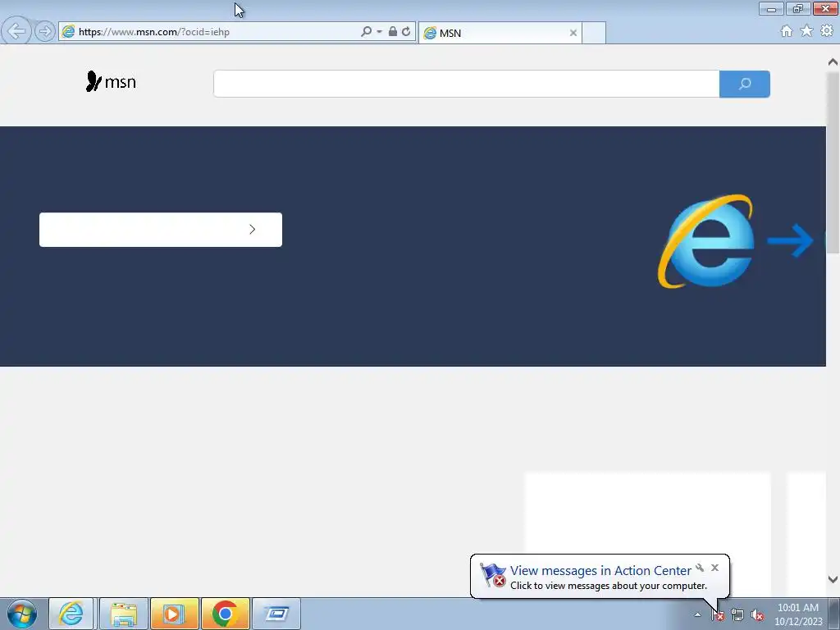This screenshot has height=630, width=840.
Task: Open notification settings wrench in balloon
Action: (700, 568)
